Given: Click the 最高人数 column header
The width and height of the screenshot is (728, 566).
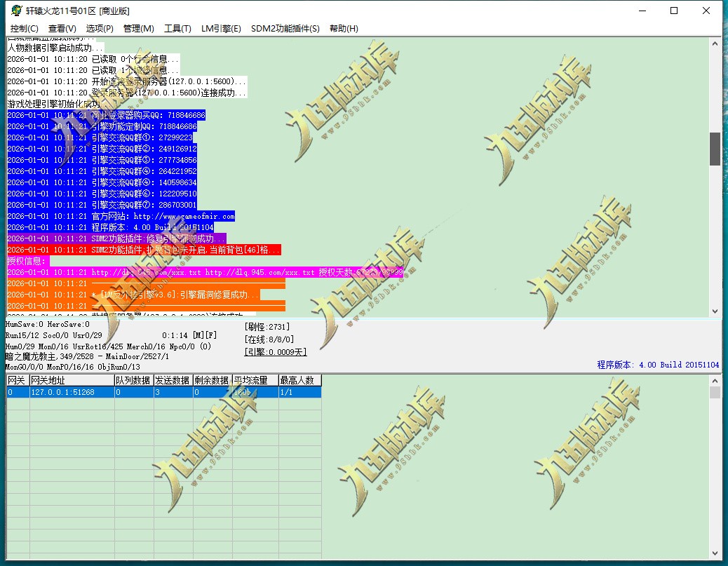Looking at the screenshot, I should [300, 380].
